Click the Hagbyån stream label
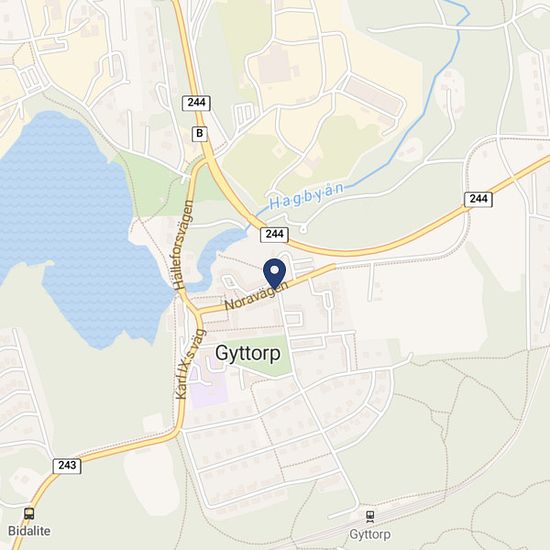Image resolution: width=550 pixels, height=550 pixels. [x=306, y=196]
